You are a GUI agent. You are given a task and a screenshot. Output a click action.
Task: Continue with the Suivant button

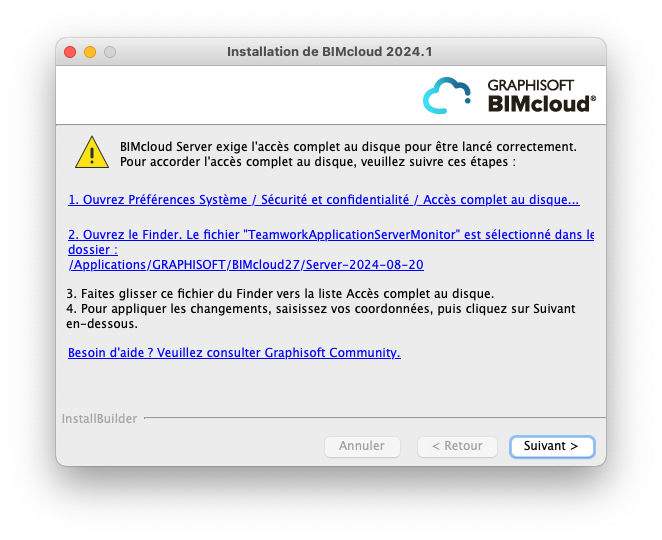(x=552, y=446)
